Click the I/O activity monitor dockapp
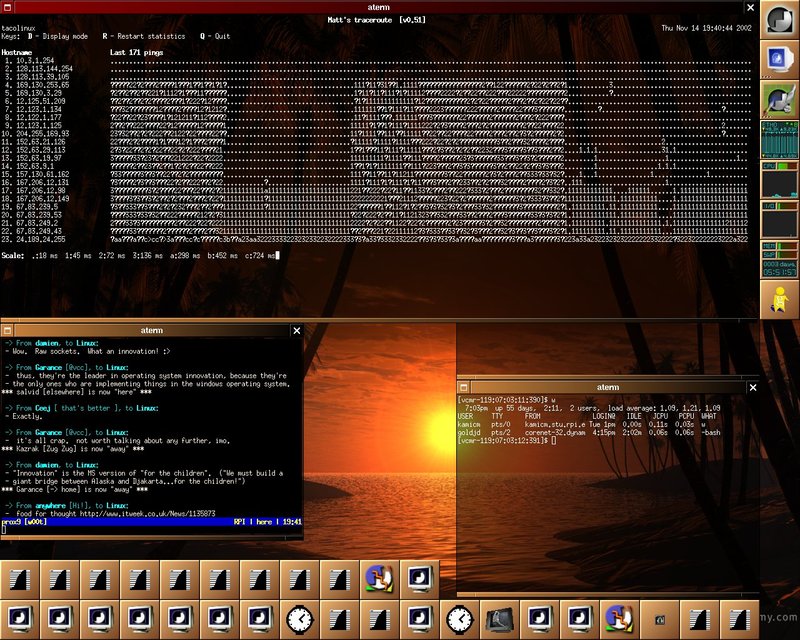This screenshot has width=800, height=640. click(780, 219)
